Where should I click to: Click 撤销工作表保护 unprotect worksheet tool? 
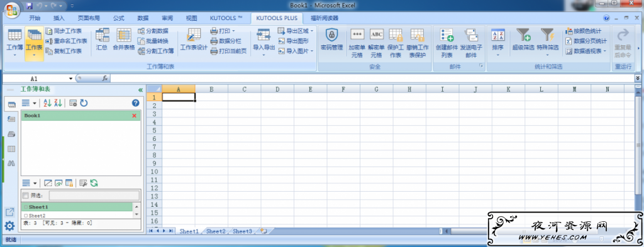coord(418,43)
